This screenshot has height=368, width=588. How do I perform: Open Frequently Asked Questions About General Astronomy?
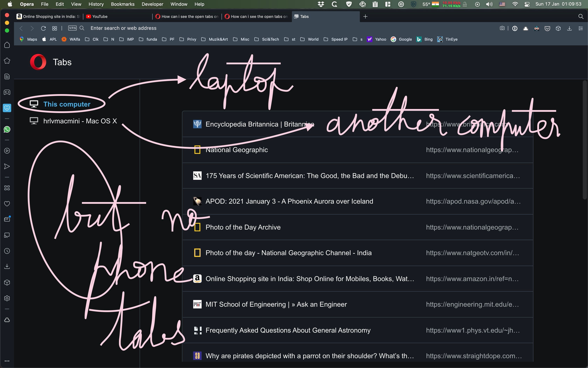point(358,330)
